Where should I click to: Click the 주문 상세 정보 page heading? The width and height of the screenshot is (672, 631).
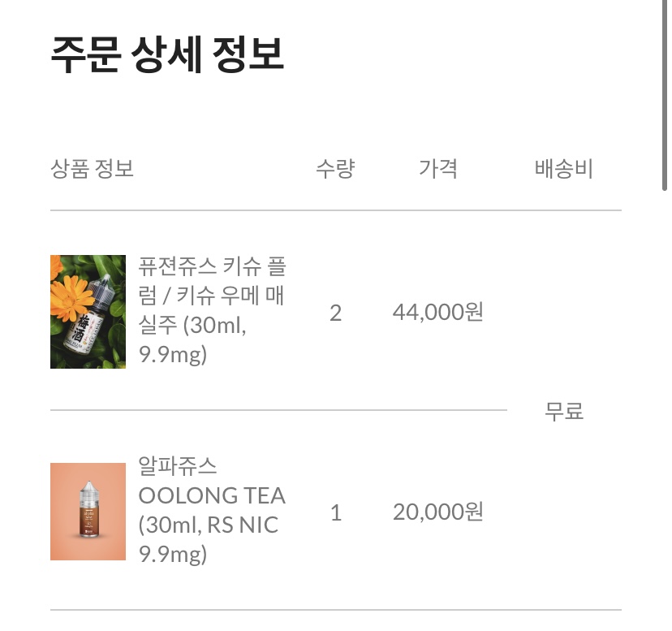coord(167,55)
